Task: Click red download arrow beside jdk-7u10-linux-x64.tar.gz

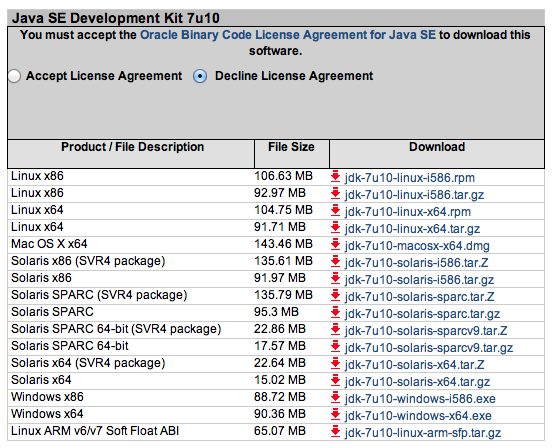Action: click(335, 228)
